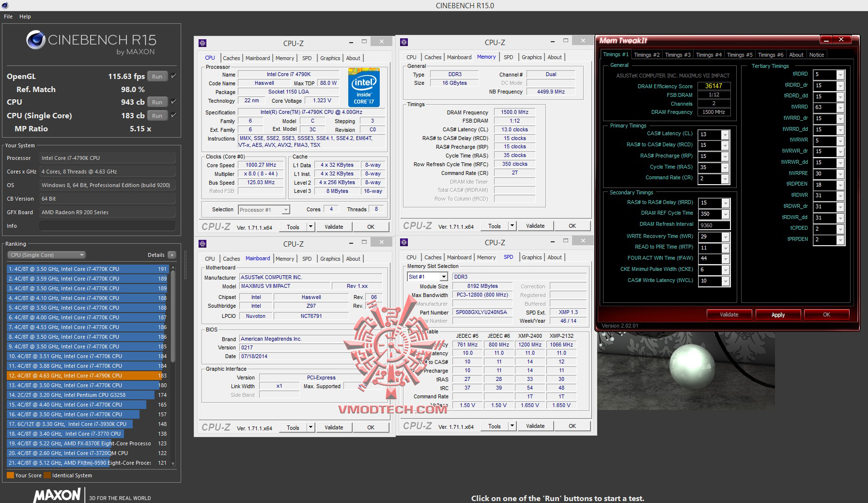Run the OpenGL benchmark
Viewport: 868px width, 503px height.
point(157,77)
